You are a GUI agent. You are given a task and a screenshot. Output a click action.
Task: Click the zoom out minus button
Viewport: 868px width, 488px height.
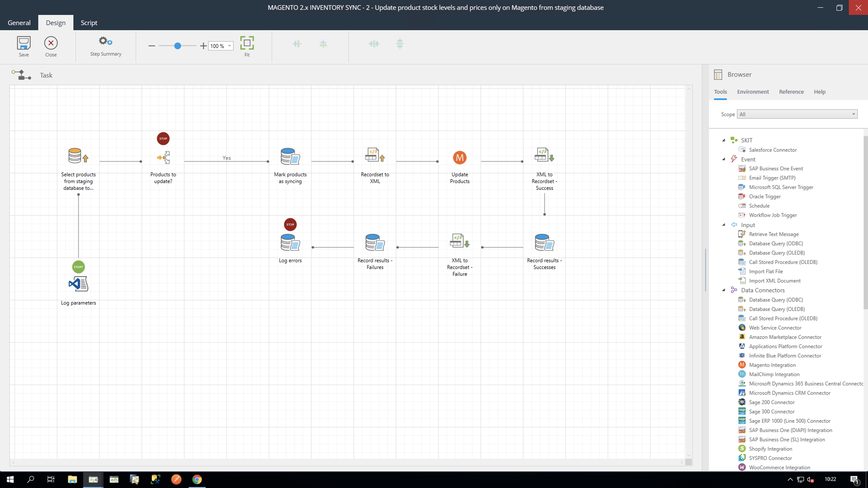pos(152,46)
